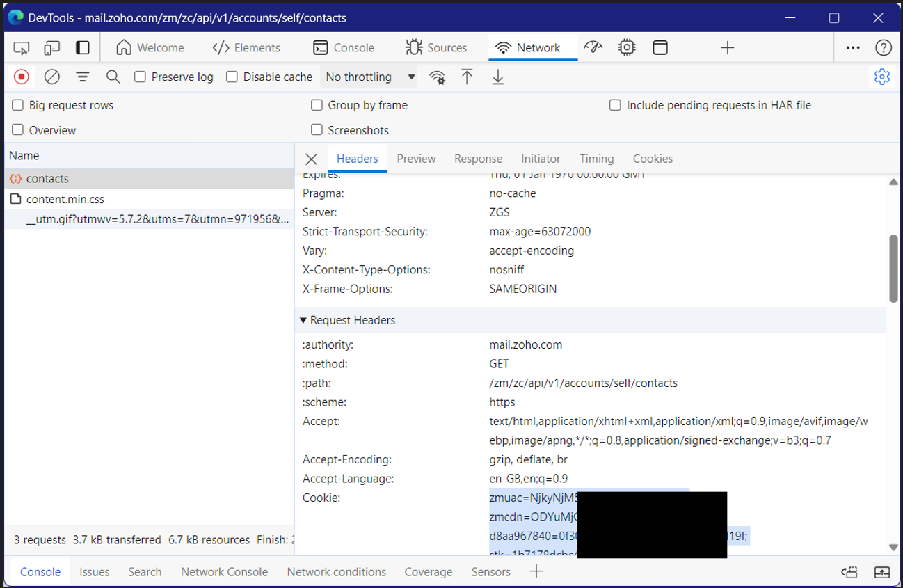Add a drawer tool with plus
The height and width of the screenshot is (588, 903).
536,572
